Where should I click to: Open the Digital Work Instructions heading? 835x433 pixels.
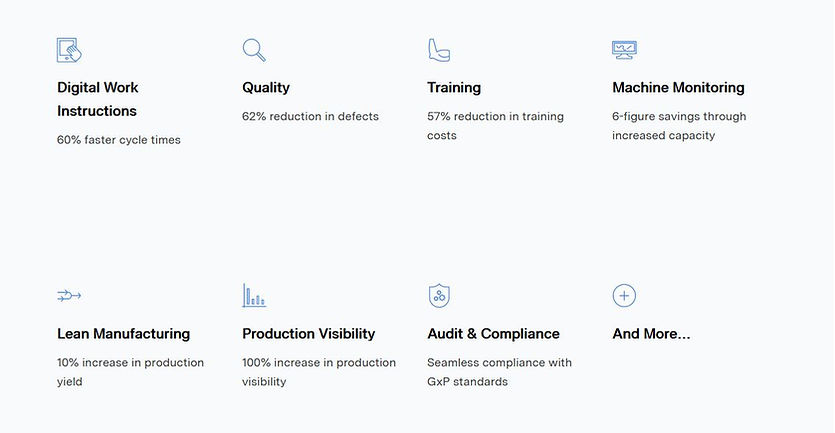click(x=97, y=99)
